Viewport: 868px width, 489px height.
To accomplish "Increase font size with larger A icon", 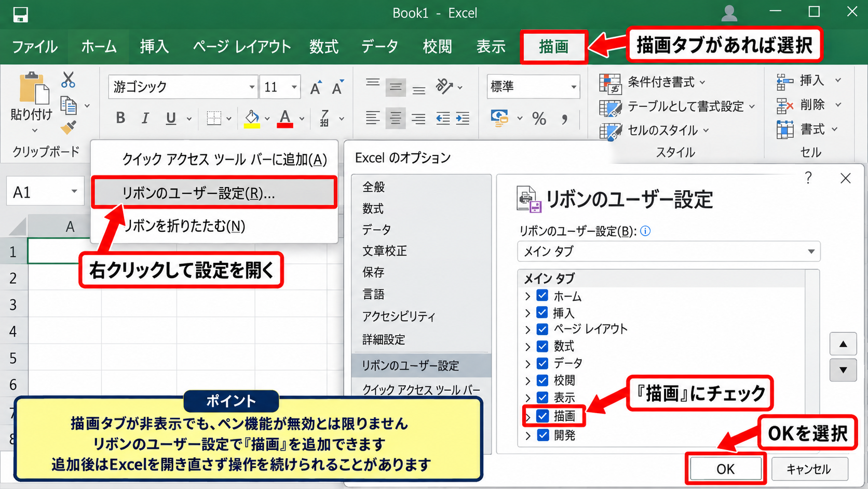I will point(316,88).
